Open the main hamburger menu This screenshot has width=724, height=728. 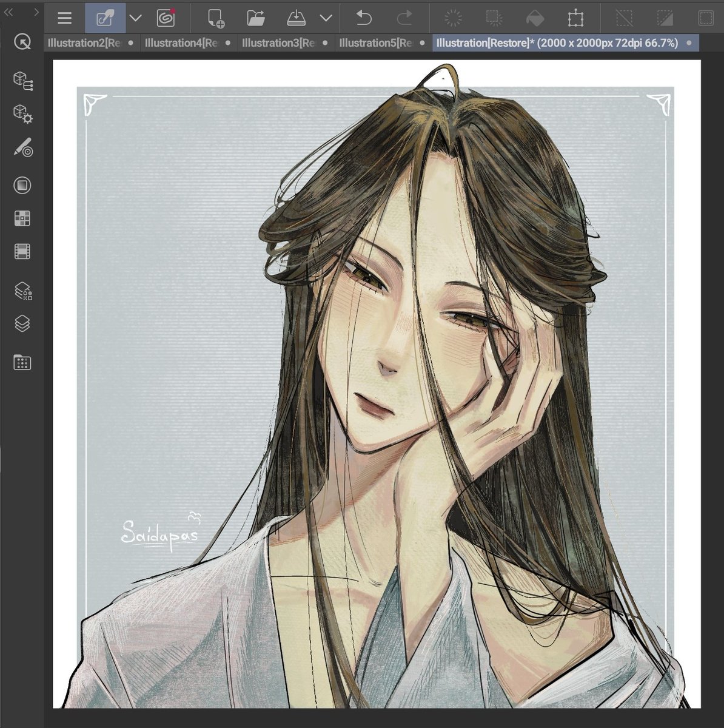pos(64,18)
